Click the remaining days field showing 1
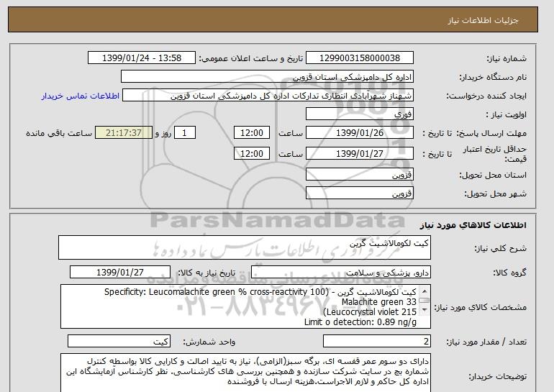Image resolution: width=554 pixels, height=392 pixels. click(184, 133)
